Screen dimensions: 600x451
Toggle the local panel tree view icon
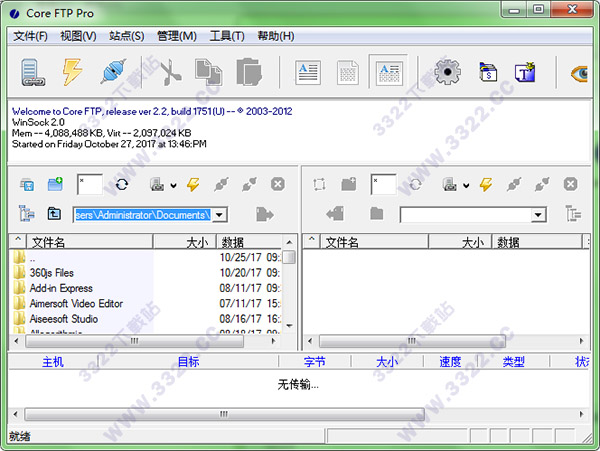point(26,213)
